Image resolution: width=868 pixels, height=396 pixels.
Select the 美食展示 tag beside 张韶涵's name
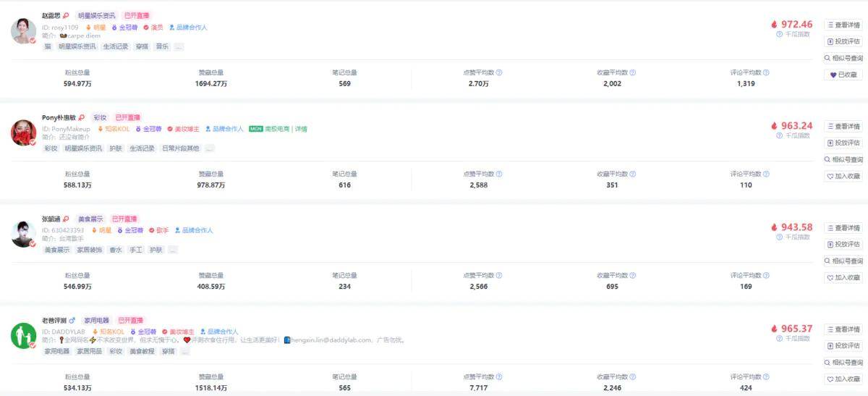[90, 219]
